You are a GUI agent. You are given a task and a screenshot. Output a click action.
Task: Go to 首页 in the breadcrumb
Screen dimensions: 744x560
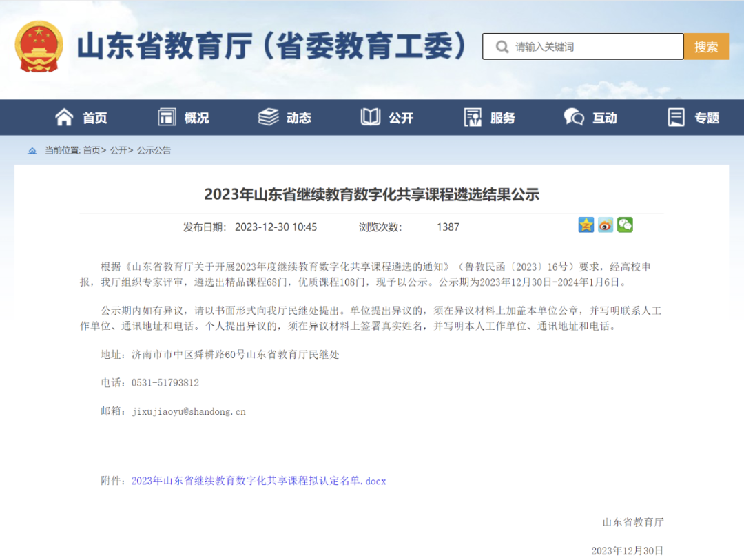(92, 150)
